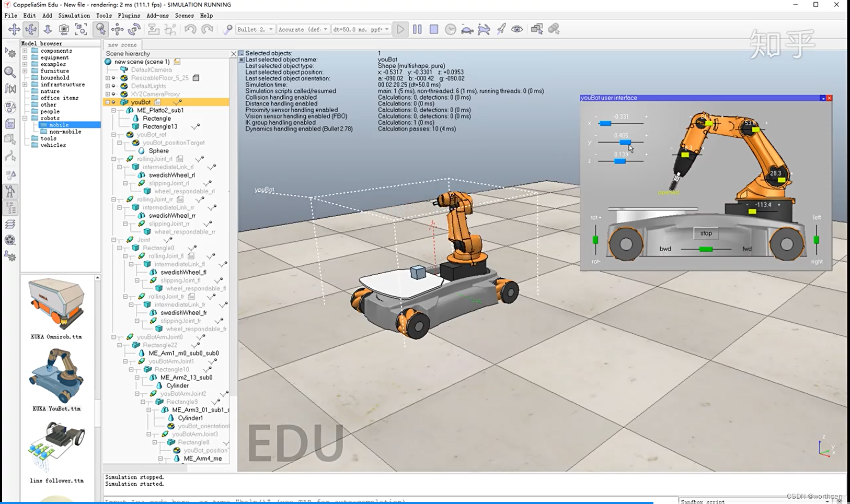Select the non-mobile robots folder

pyautogui.click(x=65, y=132)
